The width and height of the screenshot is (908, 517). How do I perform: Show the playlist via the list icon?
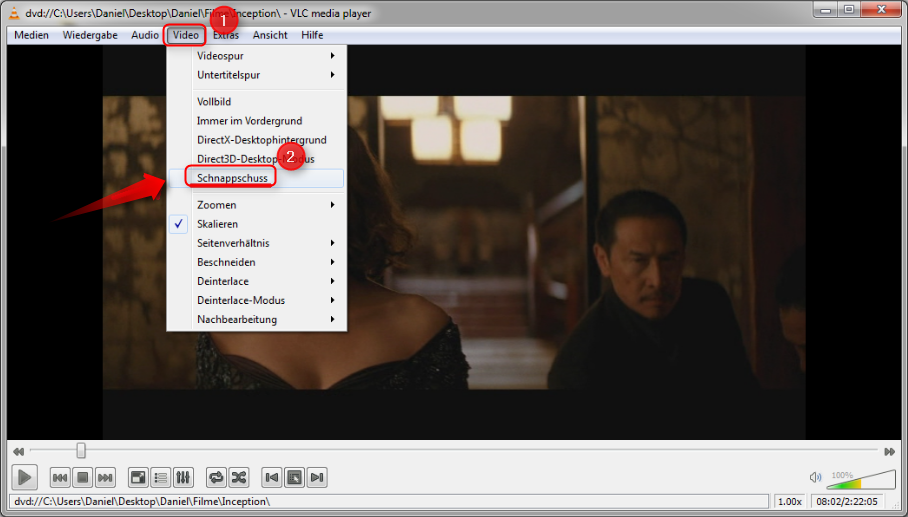tap(160, 478)
